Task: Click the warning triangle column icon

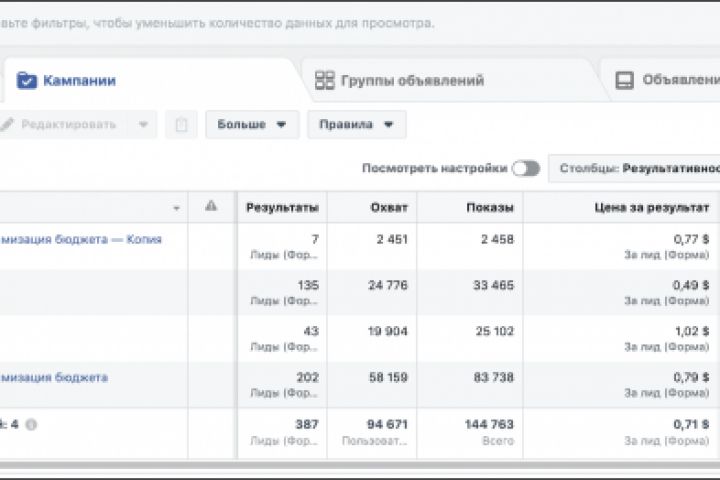Action: (211, 206)
